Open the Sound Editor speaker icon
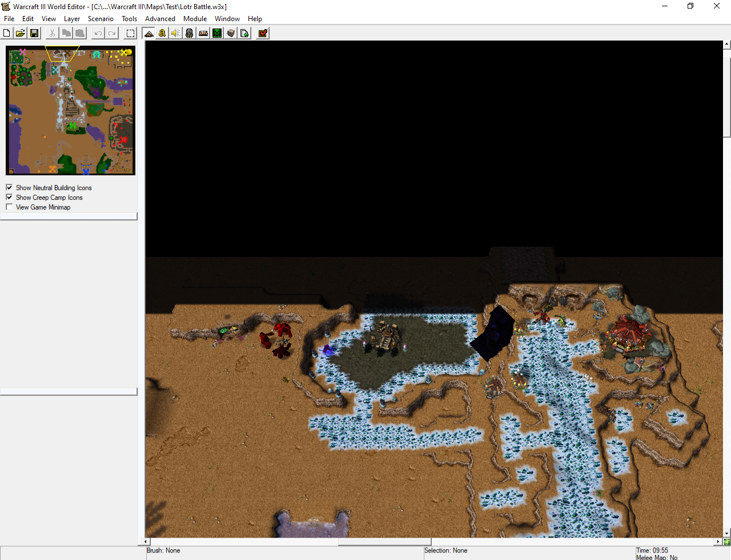This screenshot has height=560, width=731. [176, 33]
